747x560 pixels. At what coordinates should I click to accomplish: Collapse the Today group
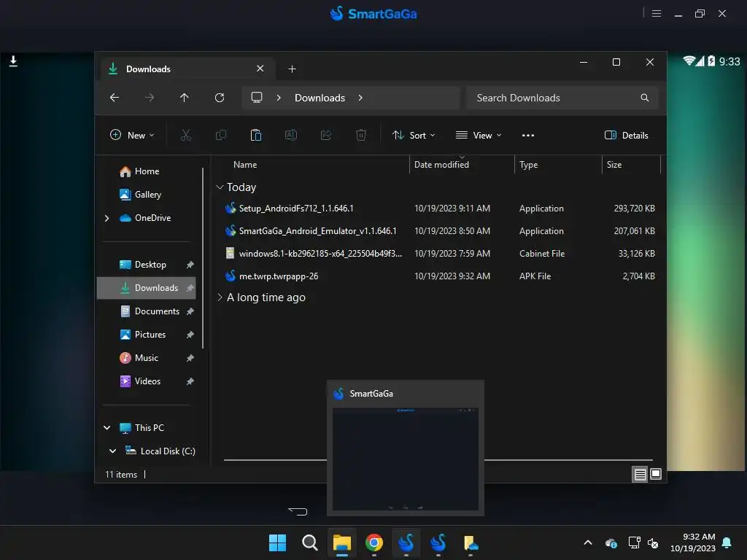click(220, 187)
